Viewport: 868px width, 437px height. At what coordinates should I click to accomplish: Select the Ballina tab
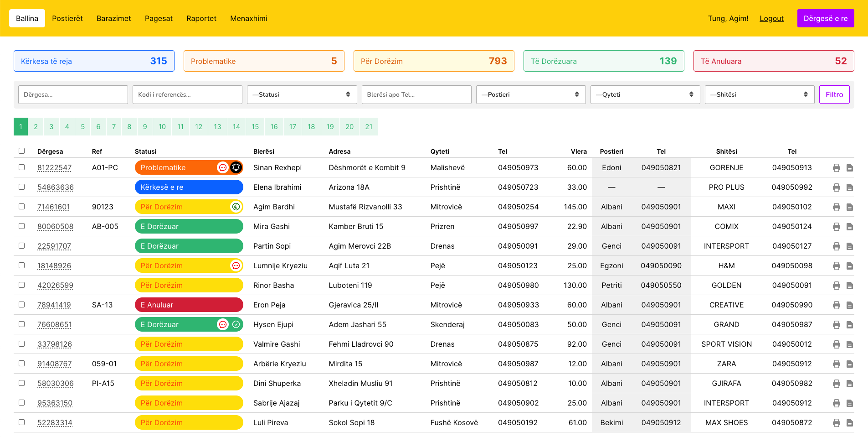pyautogui.click(x=27, y=18)
